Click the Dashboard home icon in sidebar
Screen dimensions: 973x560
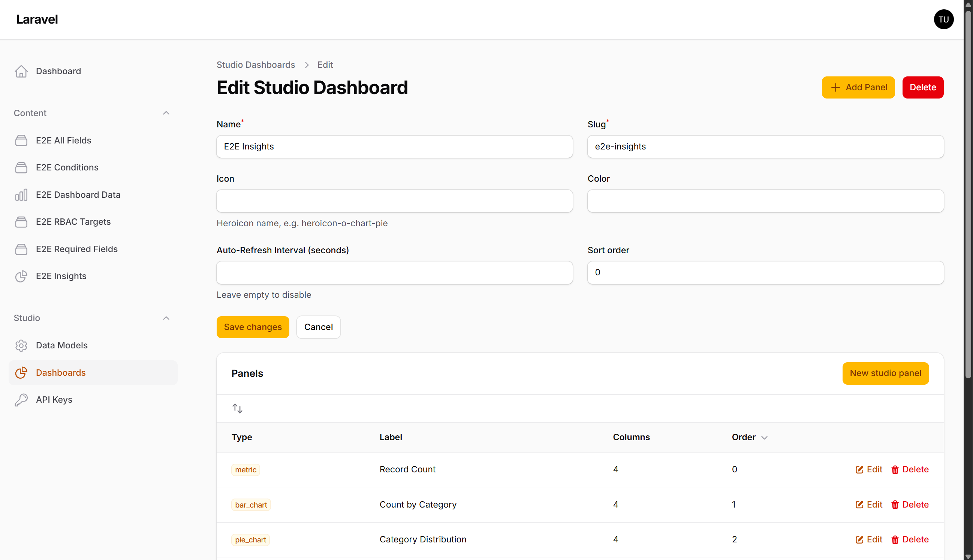21,71
